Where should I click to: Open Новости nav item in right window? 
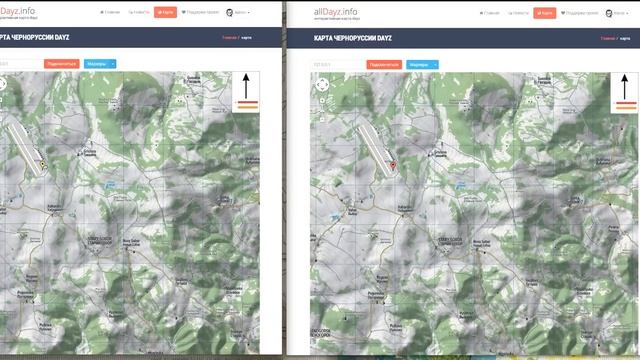[x=518, y=13]
